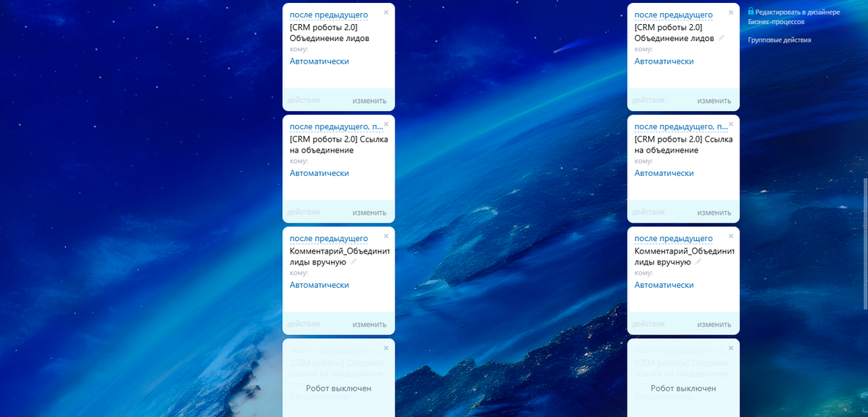This screenshot has height=417, width=868.
Task: Click pencil icon beside left column's лиды вручную
Action: click(x=353, y=262)
